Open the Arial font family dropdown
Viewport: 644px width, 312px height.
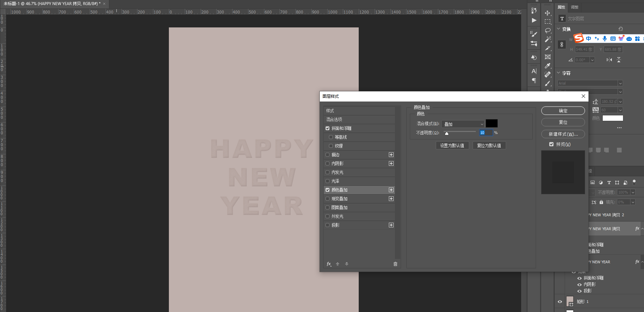pos(620,83)
